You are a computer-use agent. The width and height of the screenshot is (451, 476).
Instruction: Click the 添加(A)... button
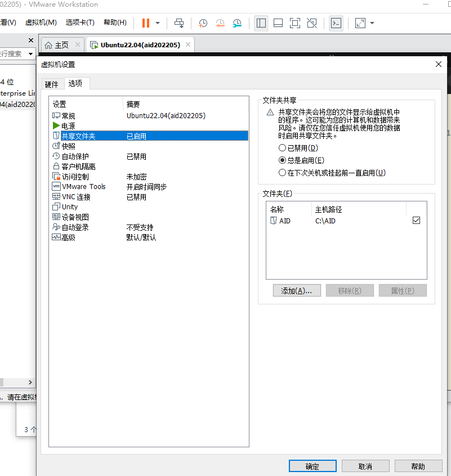pyautogui.click(x=297, y=290)
